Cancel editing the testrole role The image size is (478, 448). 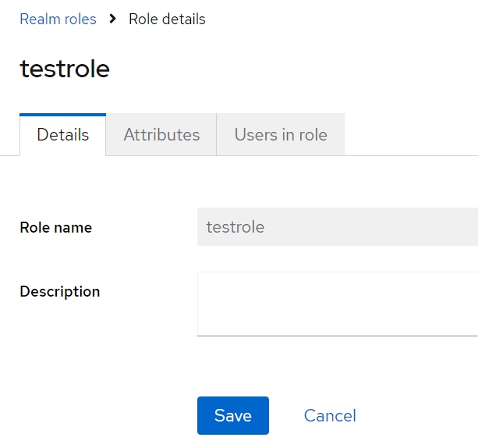330,416
